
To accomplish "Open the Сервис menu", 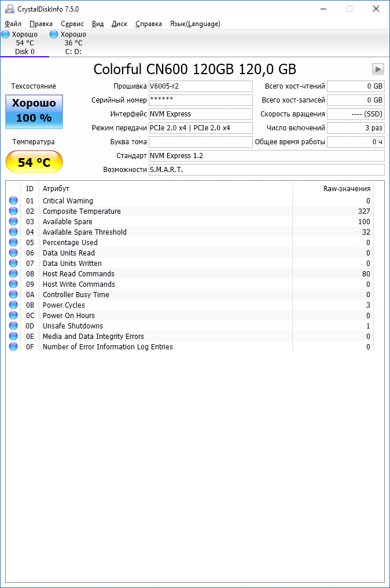I will [72, 24].
